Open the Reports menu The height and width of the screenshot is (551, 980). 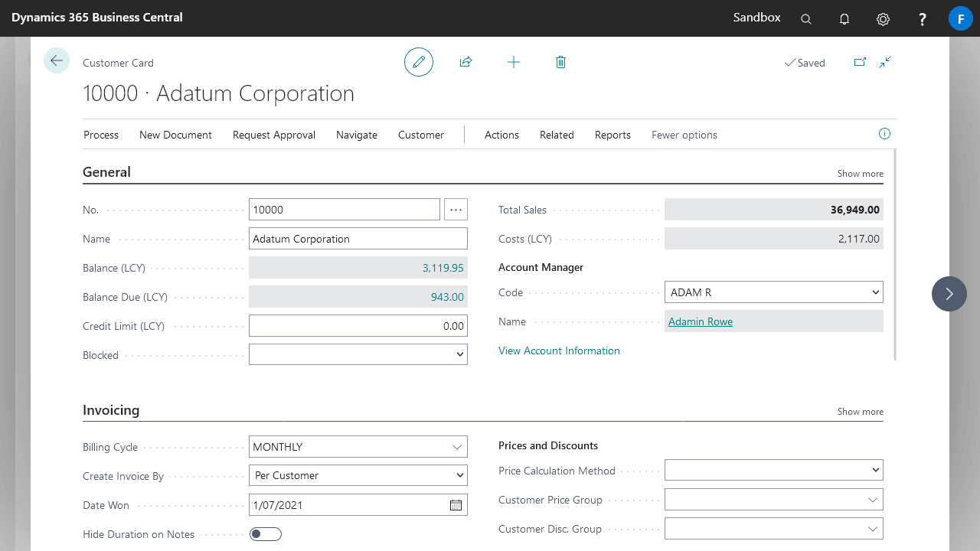click(612, 135)
